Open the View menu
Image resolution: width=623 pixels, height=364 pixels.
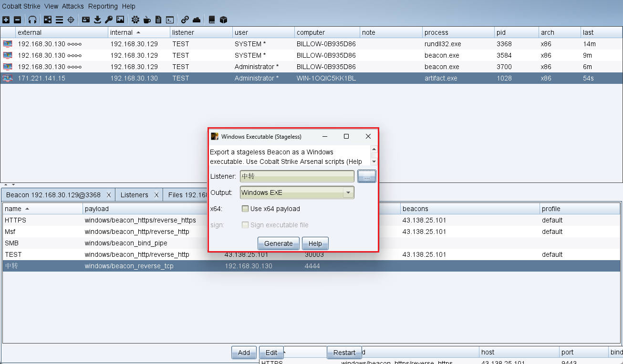click(x=51, y=6)
